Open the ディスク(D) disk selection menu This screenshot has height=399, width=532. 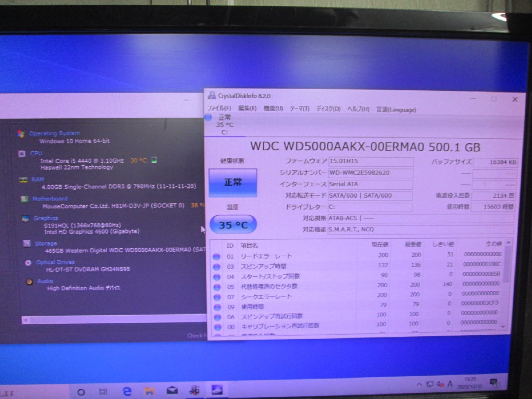point(329,109)
